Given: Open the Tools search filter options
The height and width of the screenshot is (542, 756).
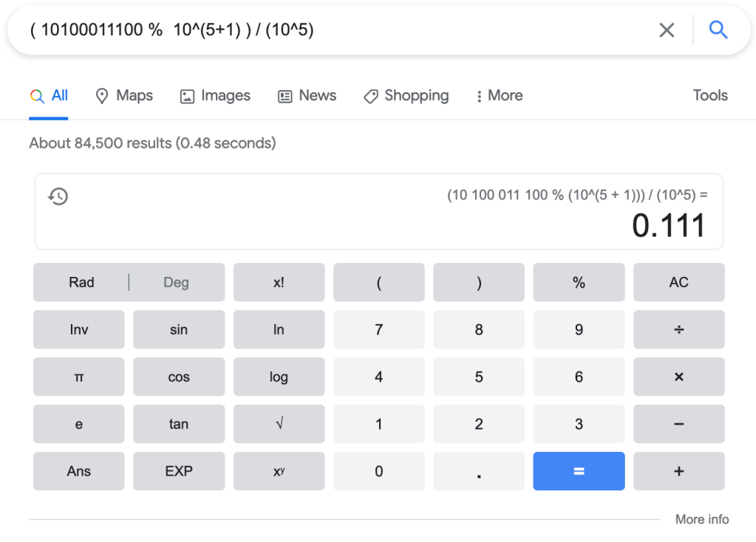Looking at the screenshot, I should (709, 96).
